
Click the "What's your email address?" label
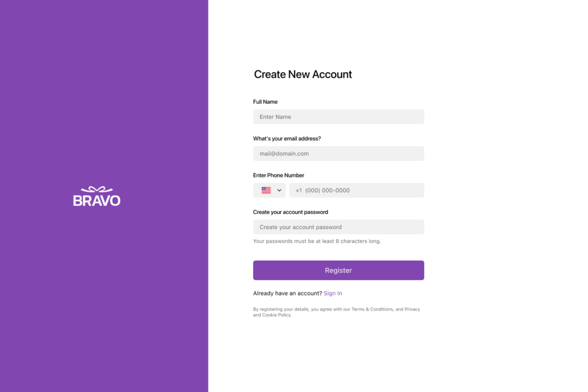tap(287, 139)
